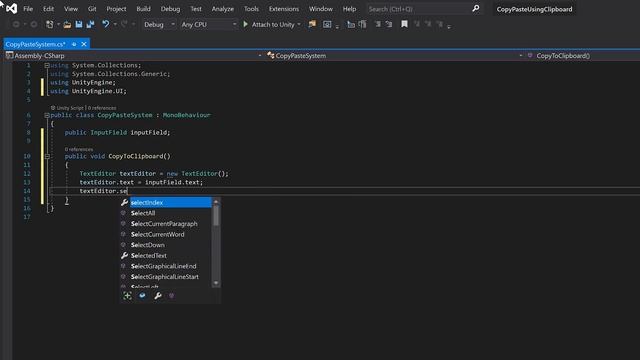Collapse the CopyToClipboard method block
Image resolution: width=640 pixels, height=360 pixels.
(47, 156)
